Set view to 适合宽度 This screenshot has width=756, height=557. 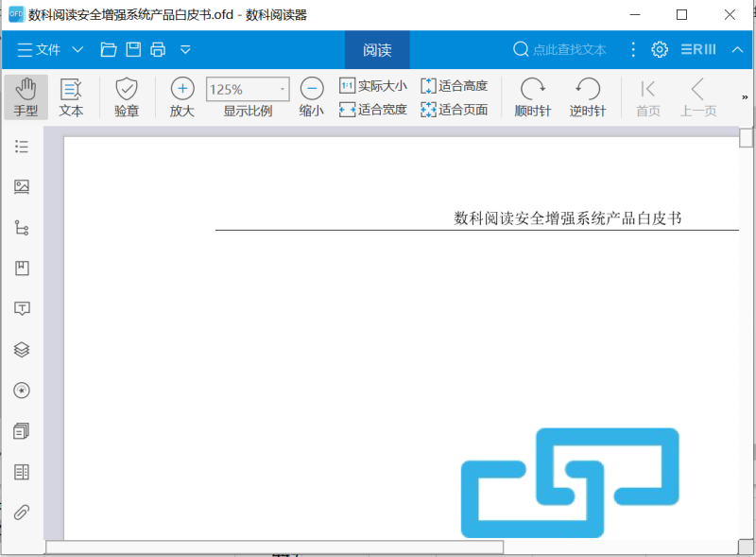point(373,110)
